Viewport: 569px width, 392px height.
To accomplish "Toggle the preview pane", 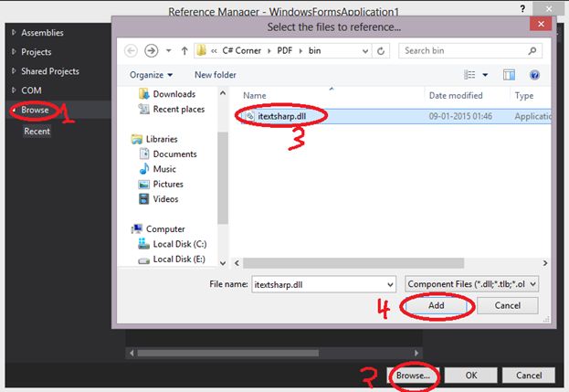I will coord(509,75).
